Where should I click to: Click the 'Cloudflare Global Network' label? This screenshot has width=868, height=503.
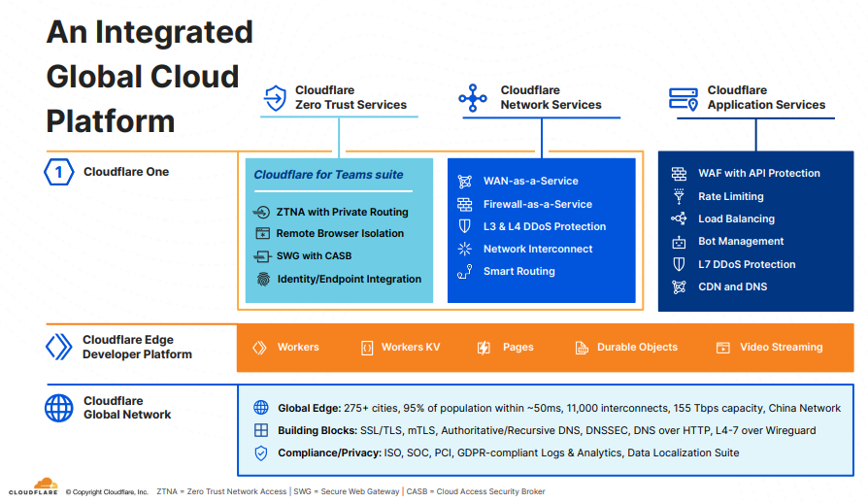[x=127, y=408]
